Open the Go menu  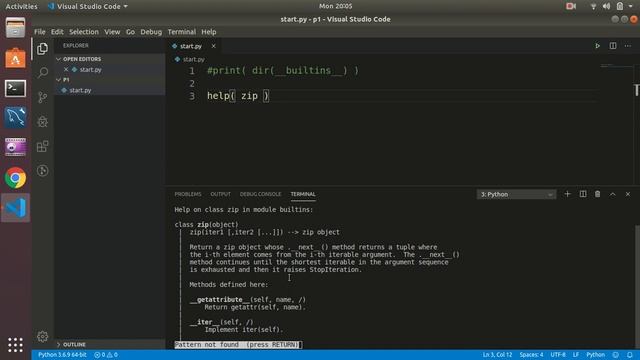point(130,32)
